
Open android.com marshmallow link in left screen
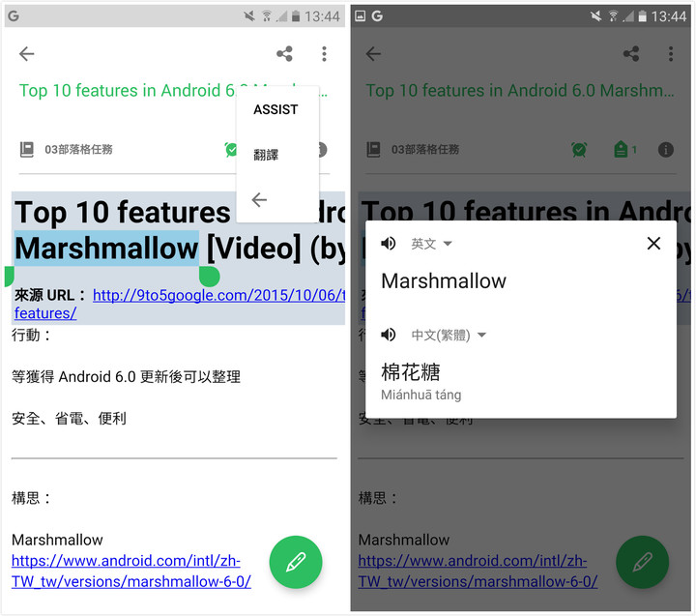pos(131,572)
